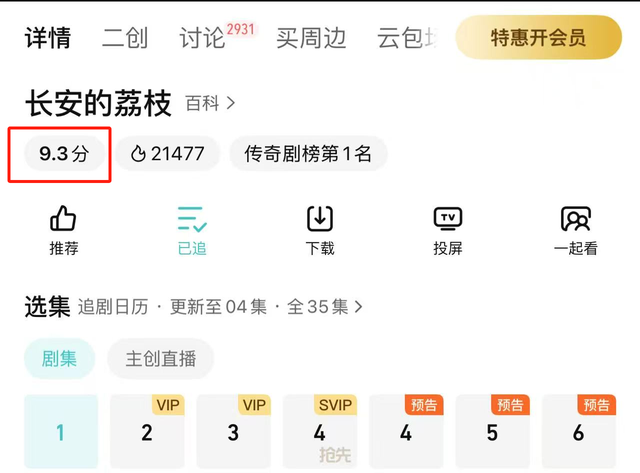640x473 pixels.
Task: Tap the 更新至04集 status text
Action: pos(218,306)
